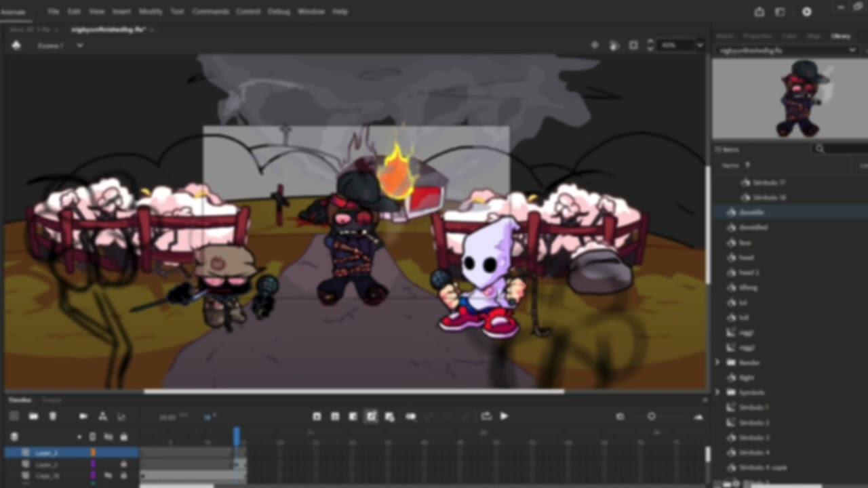Screen dimensions: 868x488
Task: Open the stage zoom percentage dropdown
Action: tap(700, 45)
